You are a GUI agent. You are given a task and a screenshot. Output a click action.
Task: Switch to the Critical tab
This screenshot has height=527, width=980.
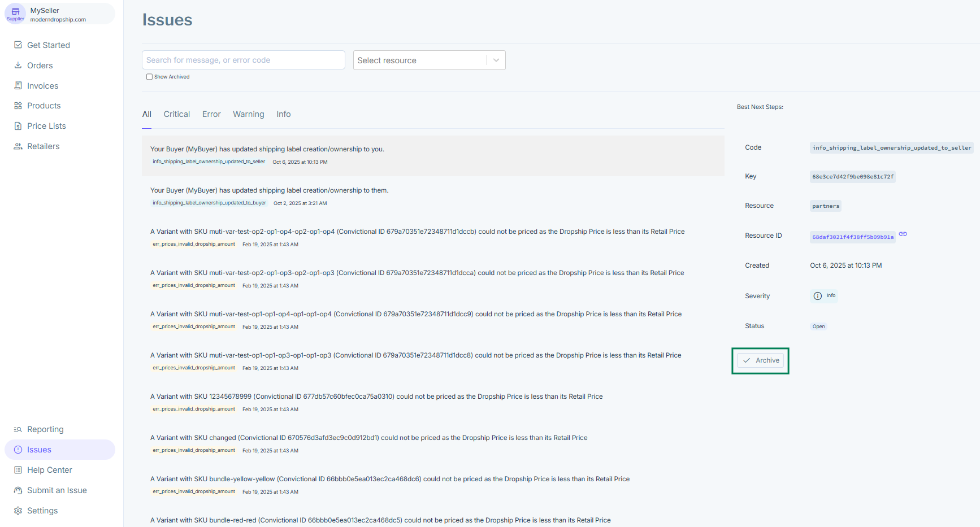(177, 114)
